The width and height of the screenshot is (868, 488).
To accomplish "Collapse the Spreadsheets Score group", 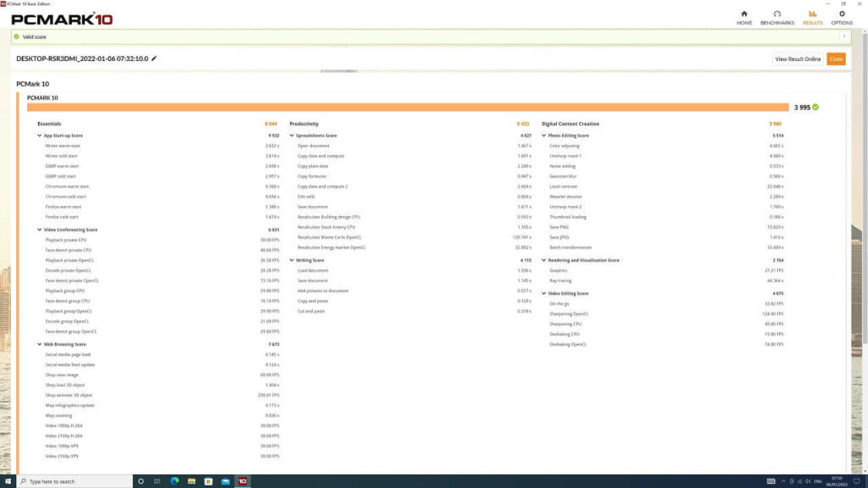I will (292, 136).
